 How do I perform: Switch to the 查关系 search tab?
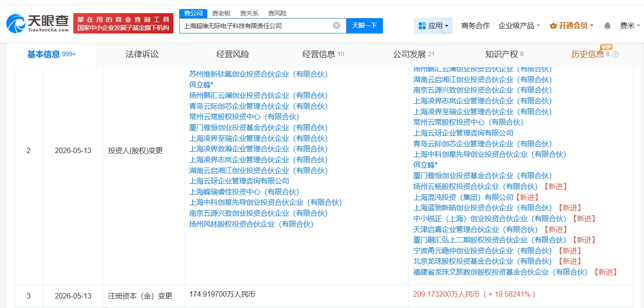pyautogui.click(x=249, y=13)
